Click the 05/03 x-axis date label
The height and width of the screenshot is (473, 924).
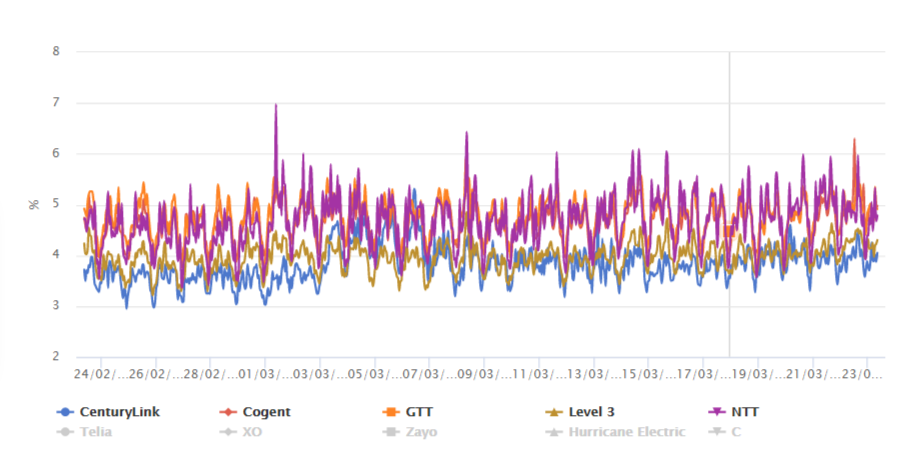(375, 375)
